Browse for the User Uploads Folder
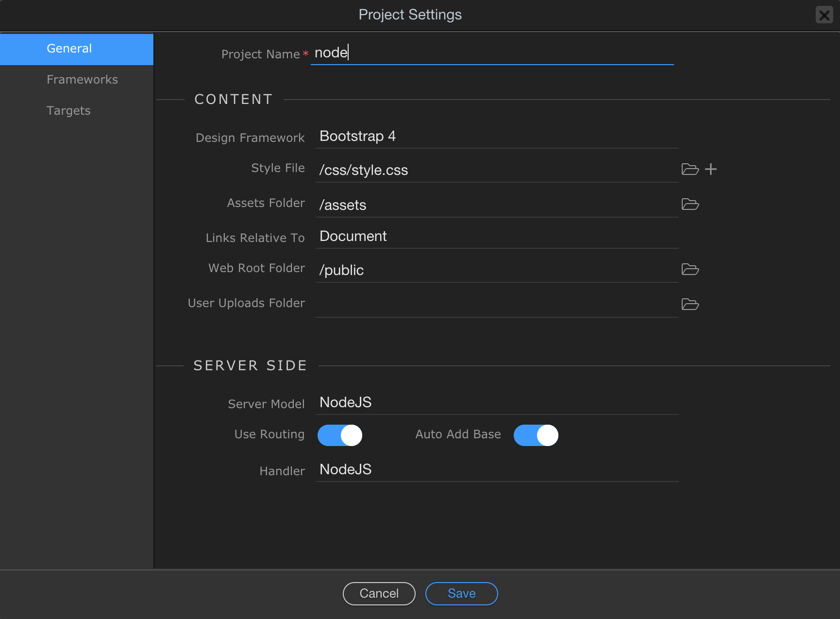 (690, 304)
